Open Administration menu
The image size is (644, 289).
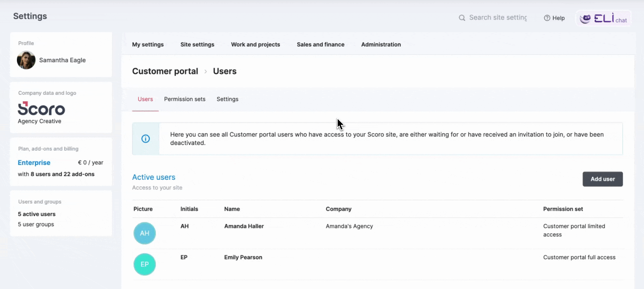tap(381, 45)
